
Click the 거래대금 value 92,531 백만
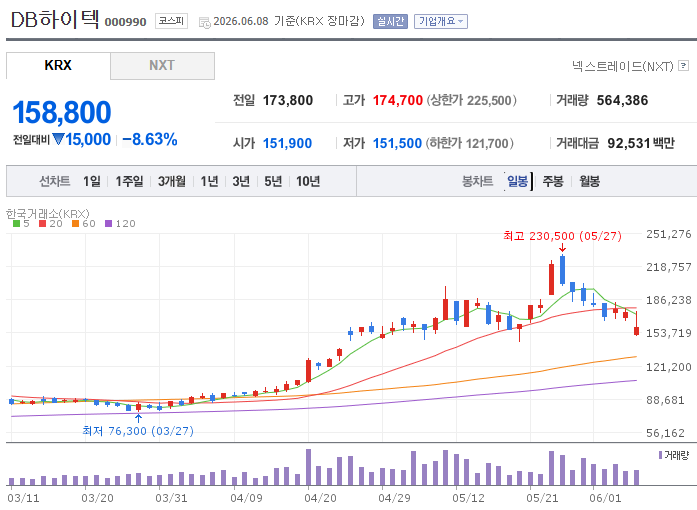coord(641,143)
